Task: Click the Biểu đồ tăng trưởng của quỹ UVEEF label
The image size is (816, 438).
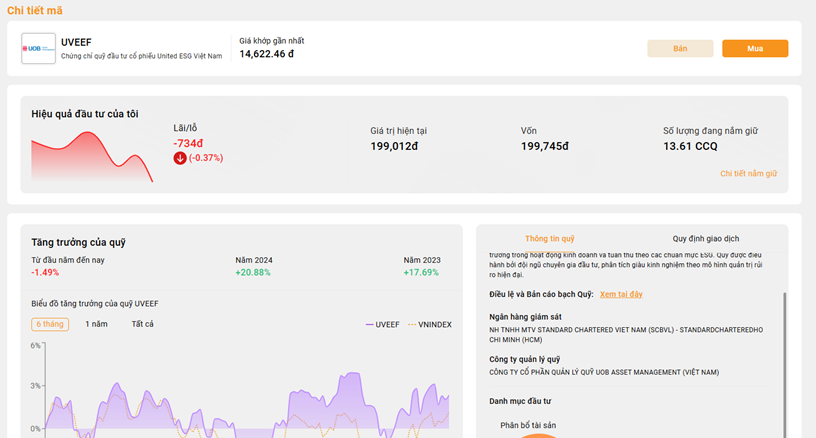Action: 95,304
